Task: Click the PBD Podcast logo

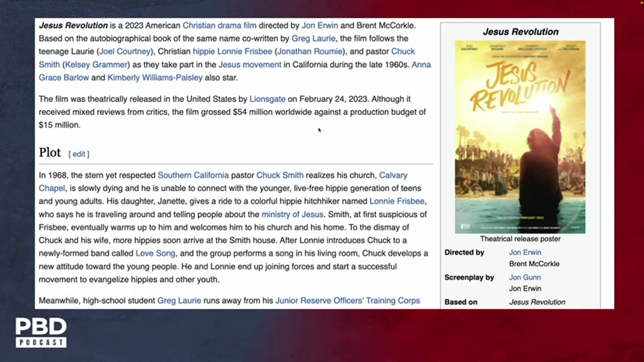Action: [x=41, y=332]
